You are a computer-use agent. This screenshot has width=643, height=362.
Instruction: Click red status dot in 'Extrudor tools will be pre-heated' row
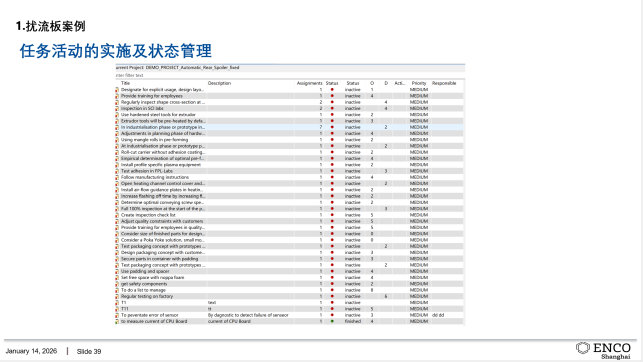pos(332,121)
